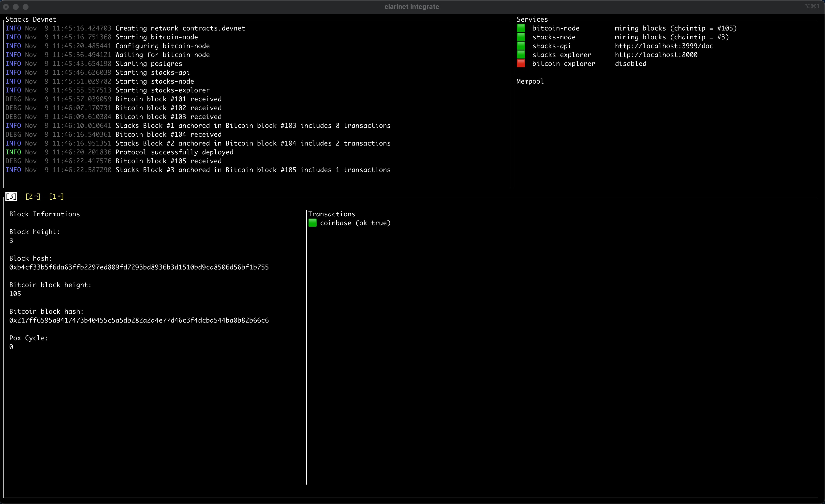The width and height of the screenshot is (825, 504).
Task: Select the coinbase (ok true) transaction
Action: click(x=355, y=223)
